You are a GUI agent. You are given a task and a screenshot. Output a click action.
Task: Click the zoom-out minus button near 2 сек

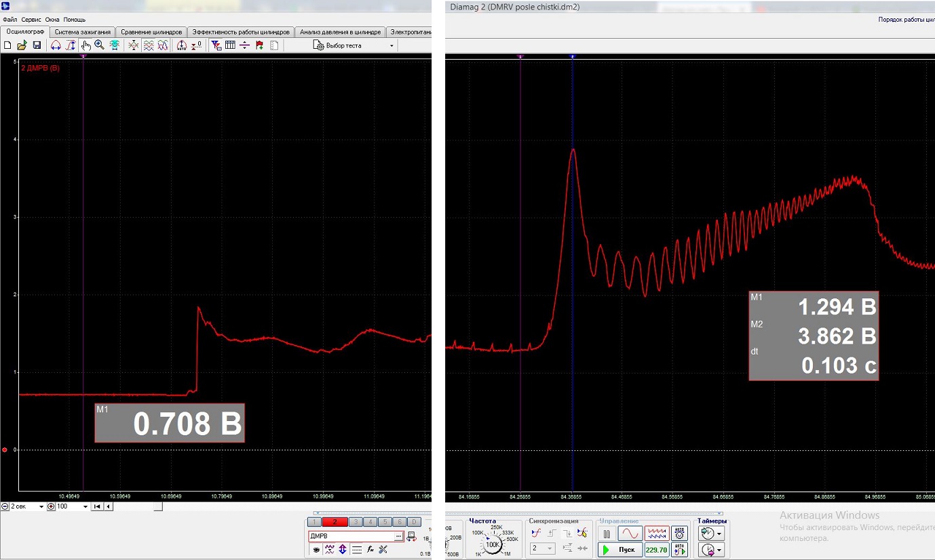tap(5, 506)
